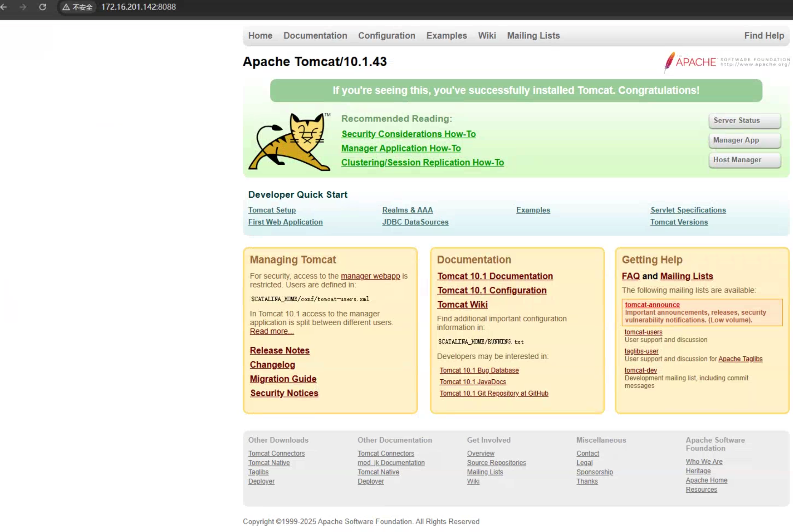Open Configuration in top nav
The width and height of the screenshot is (793, 532).
386,35
